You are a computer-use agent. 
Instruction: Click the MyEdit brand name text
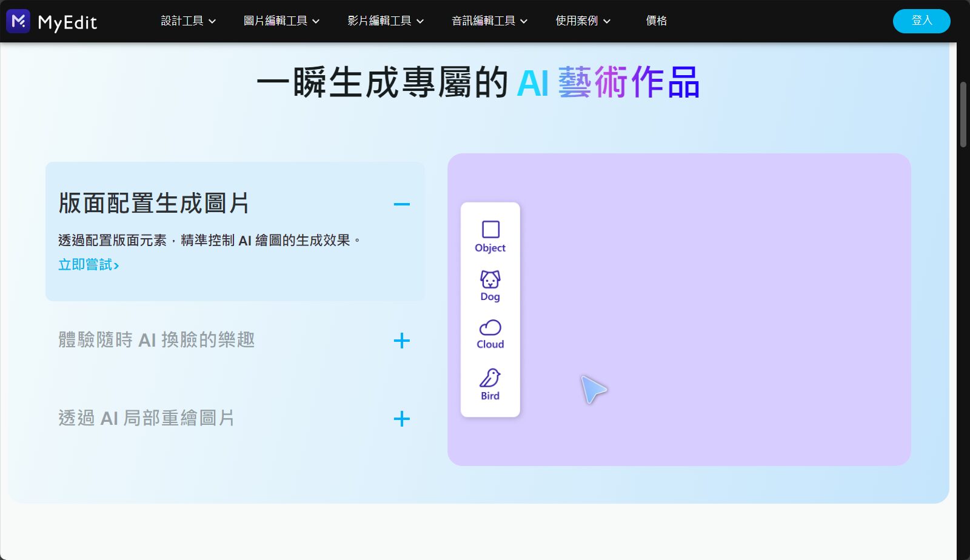click(x=67, y=22)
